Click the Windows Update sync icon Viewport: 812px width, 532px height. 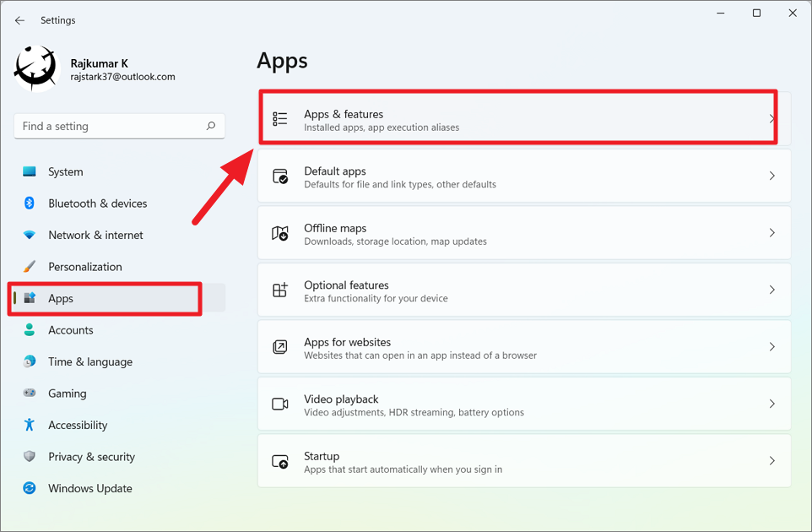[30, 488]
